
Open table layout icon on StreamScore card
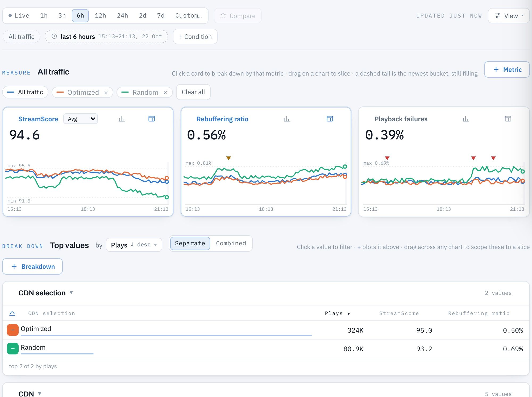(x=152, y=119)
